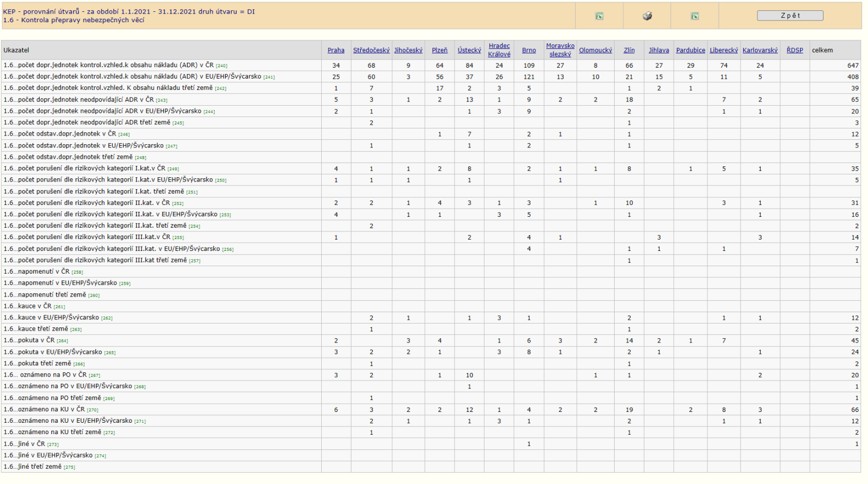Viewport: 868px width, 484px height.
Task: Select the total value 408
Action: pos(853,77)
